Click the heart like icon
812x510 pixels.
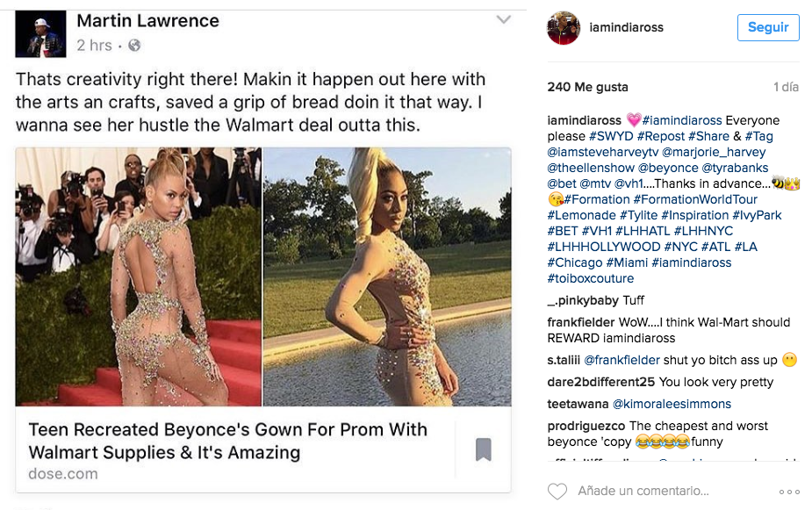coord(557,491)
